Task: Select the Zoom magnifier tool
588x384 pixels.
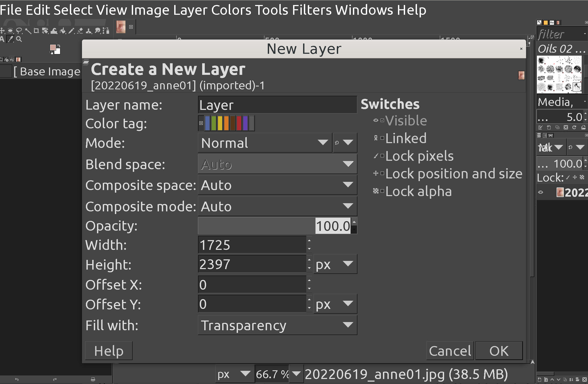Action: pos(19,39)
